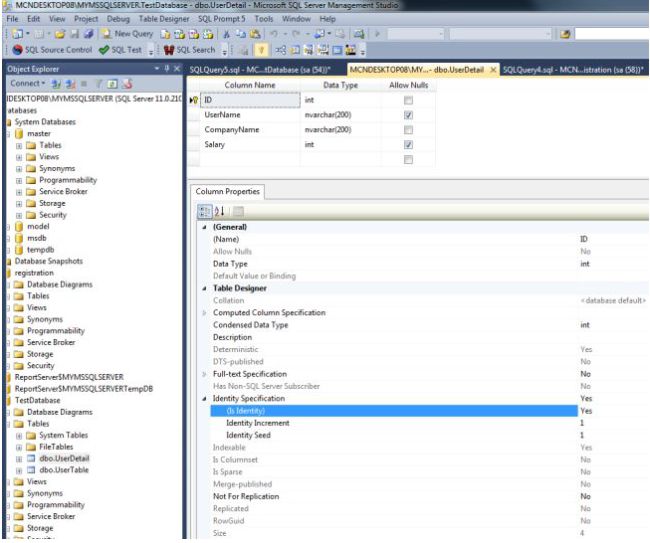Switch properties to Alphabetical sort view
This screenshot has width=650, height=543.
(219, 211)
